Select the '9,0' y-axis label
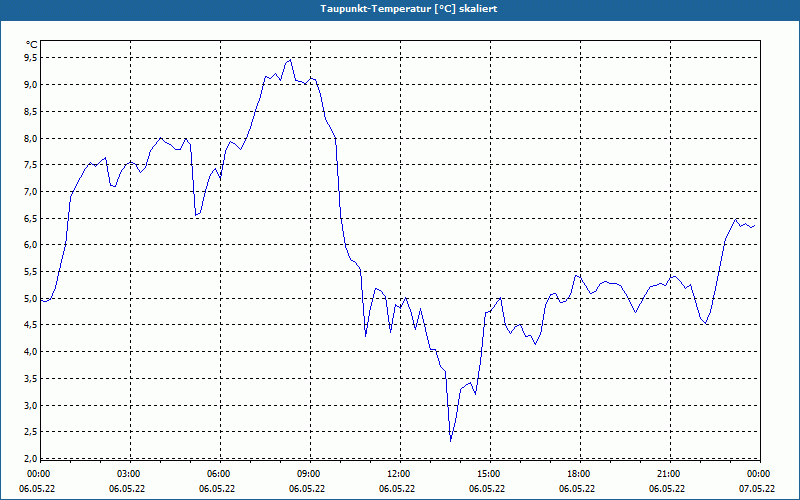Screen dimensions: 800x500 (x=31, y=85)
